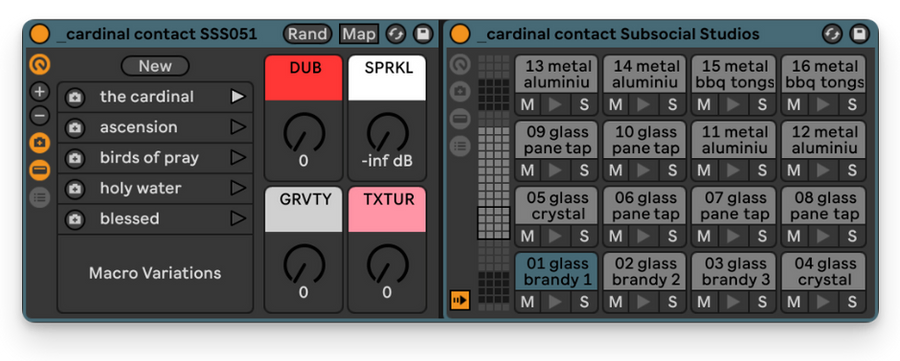Enable the Map macro mapping mode

coord(359,34)
